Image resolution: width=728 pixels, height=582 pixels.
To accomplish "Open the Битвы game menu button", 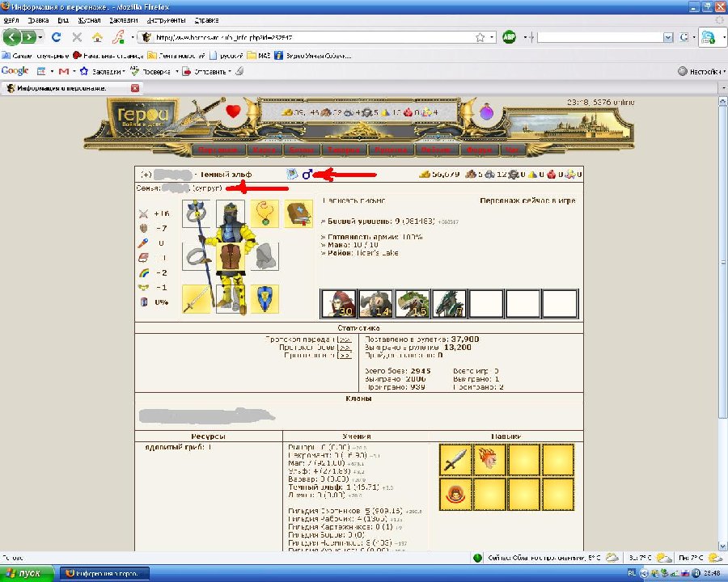I will [x=302, y=150].
